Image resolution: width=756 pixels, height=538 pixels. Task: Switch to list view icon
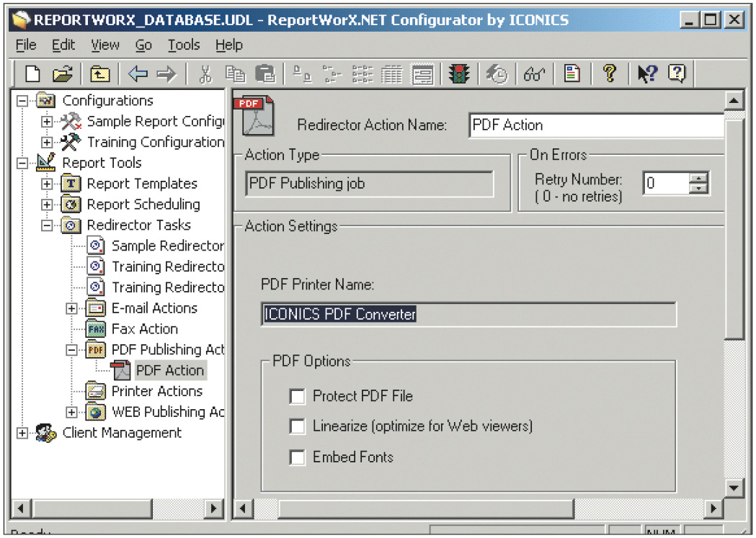click(x=363, y=74)
